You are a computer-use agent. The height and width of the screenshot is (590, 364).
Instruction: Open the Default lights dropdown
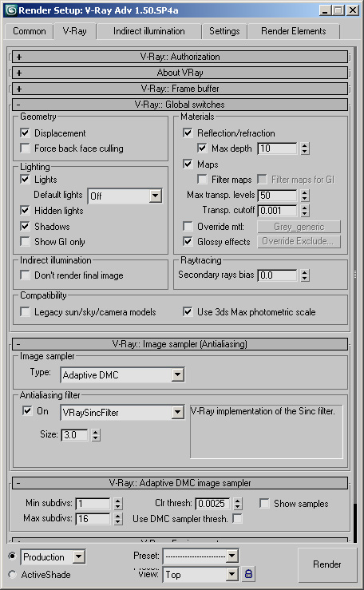[125, 196]
